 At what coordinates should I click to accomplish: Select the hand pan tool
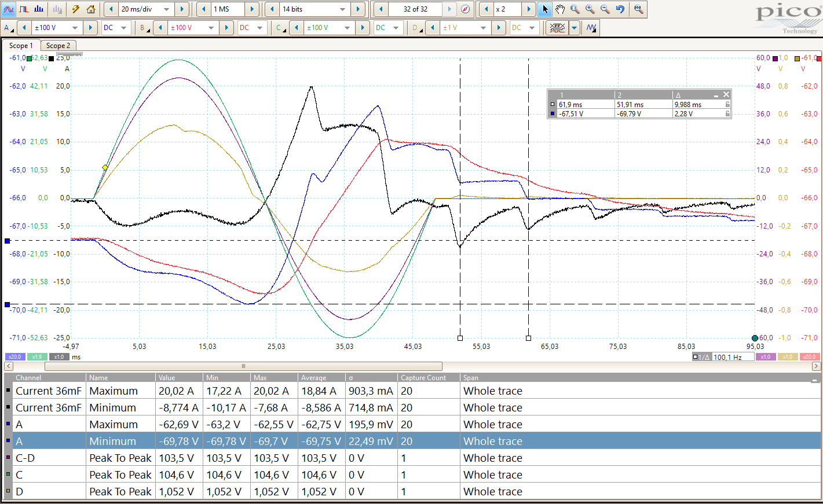559,9
